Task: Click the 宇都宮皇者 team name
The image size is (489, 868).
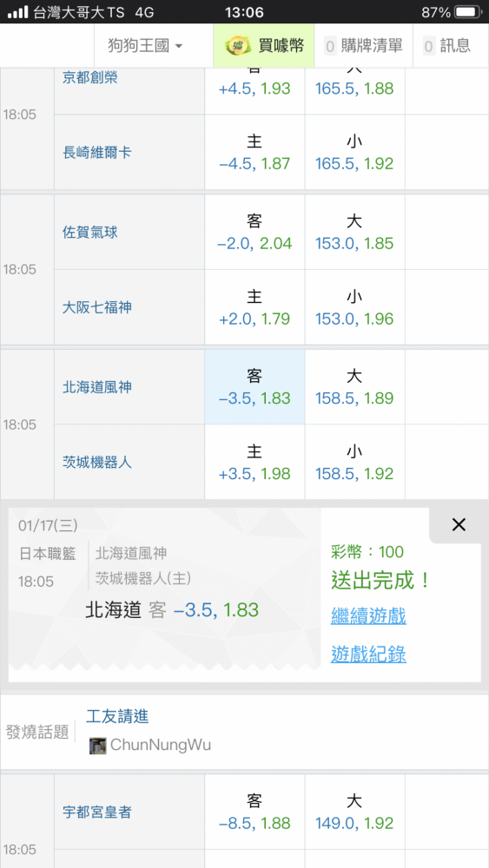Action: tap(97, 812)
